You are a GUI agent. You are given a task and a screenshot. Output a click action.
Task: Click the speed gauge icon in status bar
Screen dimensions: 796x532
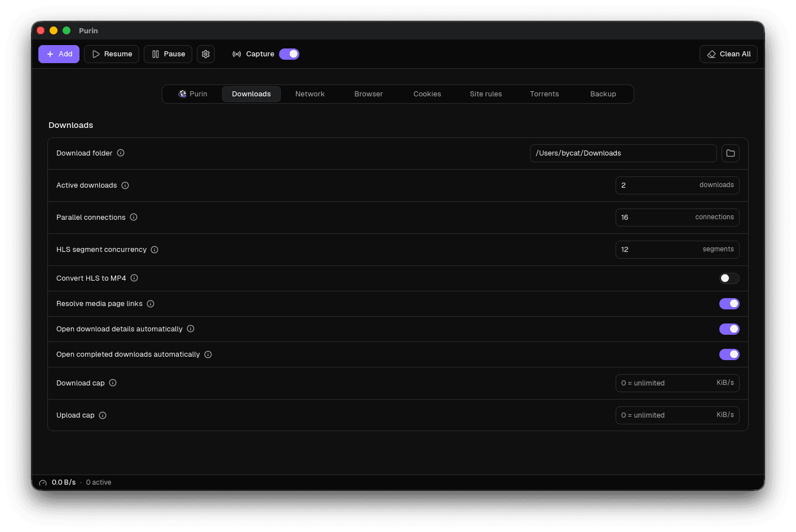[x=43, y=483]
